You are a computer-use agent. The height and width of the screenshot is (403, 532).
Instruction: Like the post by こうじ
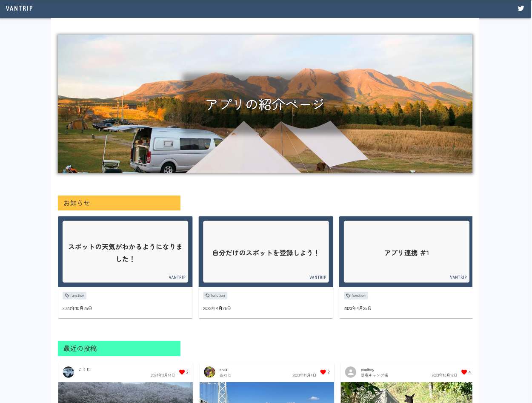182,372
